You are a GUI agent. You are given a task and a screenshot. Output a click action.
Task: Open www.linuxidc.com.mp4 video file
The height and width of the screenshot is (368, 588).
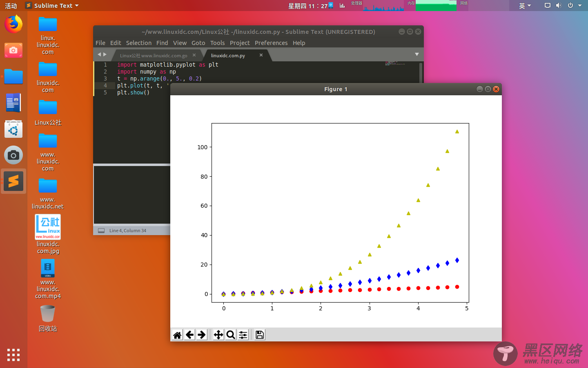pyautogui.click(x=48, y=280)
